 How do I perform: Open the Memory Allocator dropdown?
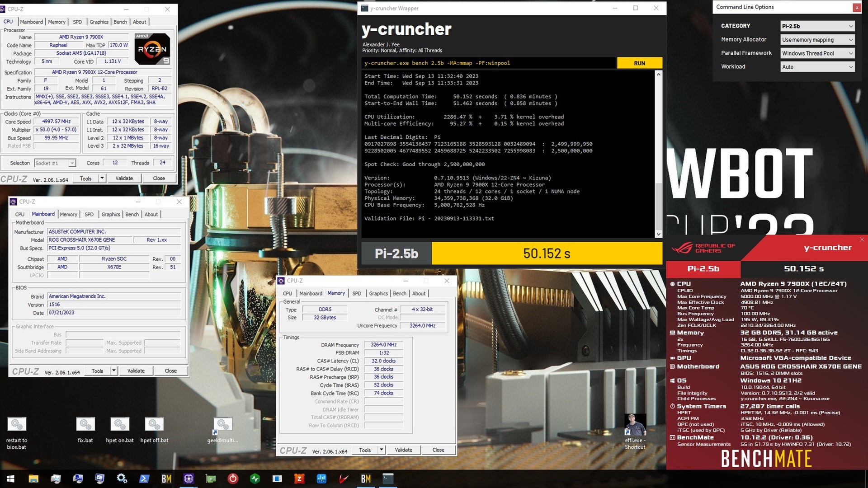(817, 40)
